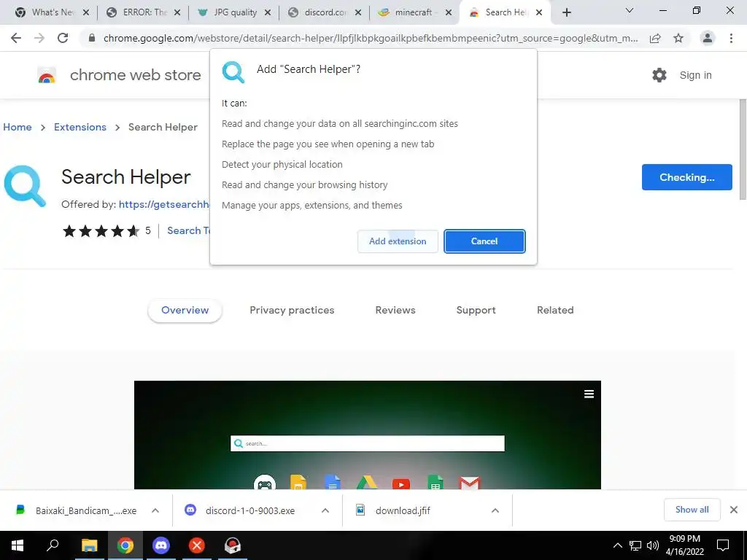Expand options for Baixaki_Bandicam exe download
The image size is (747, 560).
click(x=155, y=510)
